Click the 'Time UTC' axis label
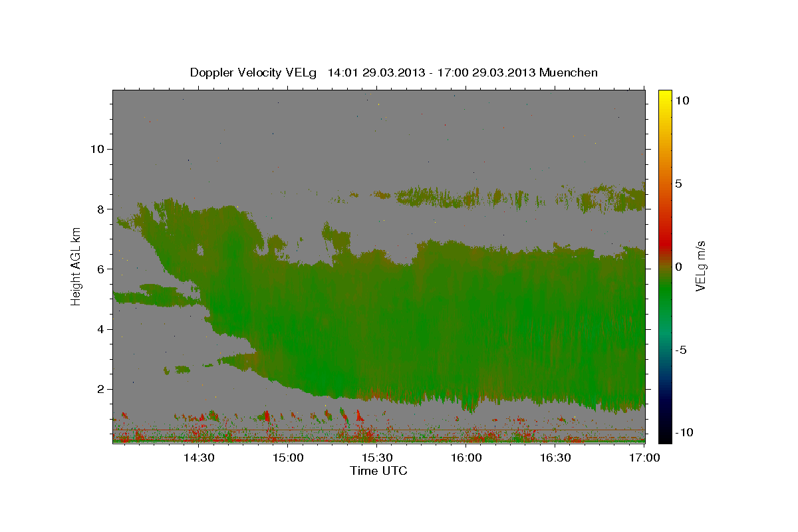Viewport: 798px width, 532px height. click(378, 471)
